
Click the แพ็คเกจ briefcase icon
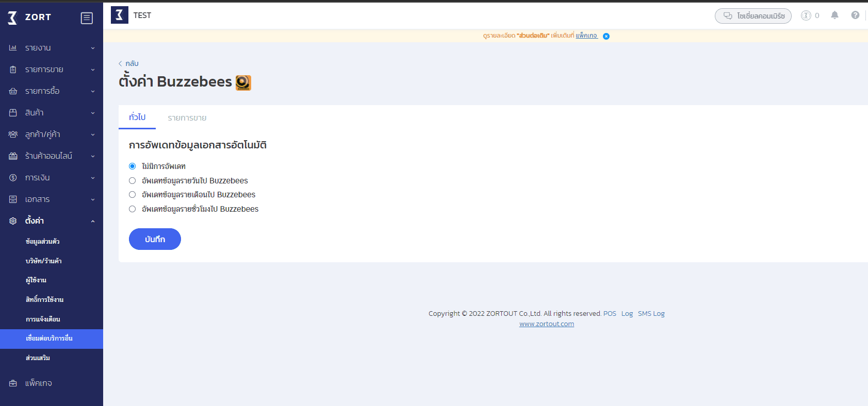point(13,383)
